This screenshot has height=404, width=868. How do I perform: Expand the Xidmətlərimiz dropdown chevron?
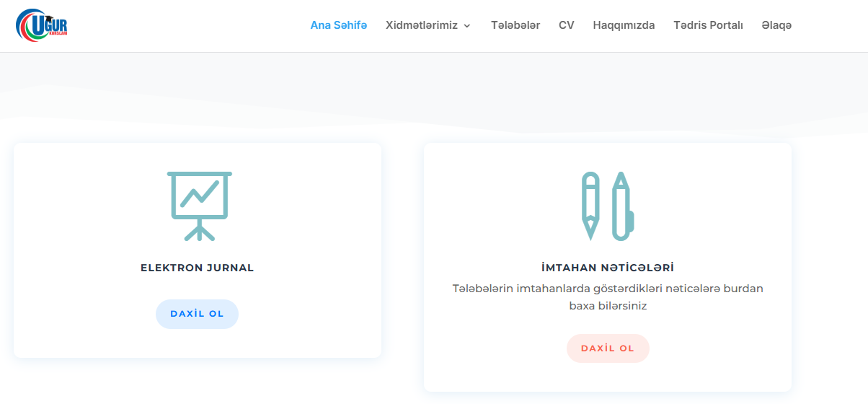tap(466, 25)
